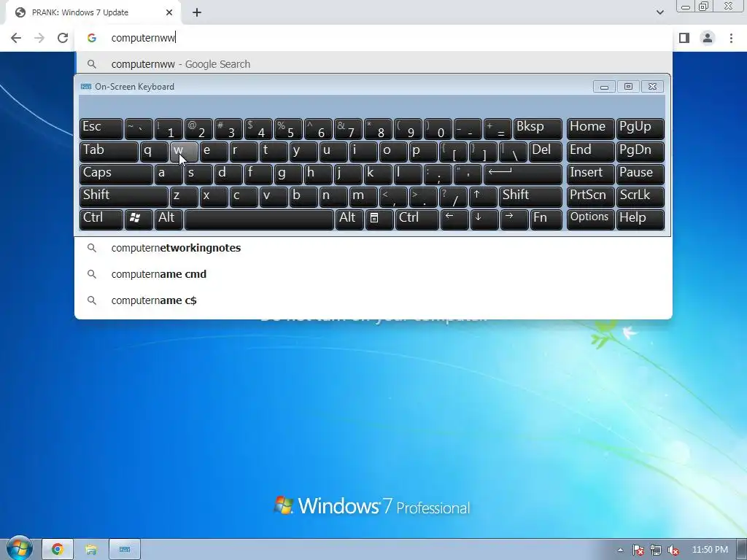Tap the Enter arrow key on the keyboard
This screenshot has height=560, width=747.
click(x=522, y=174)
